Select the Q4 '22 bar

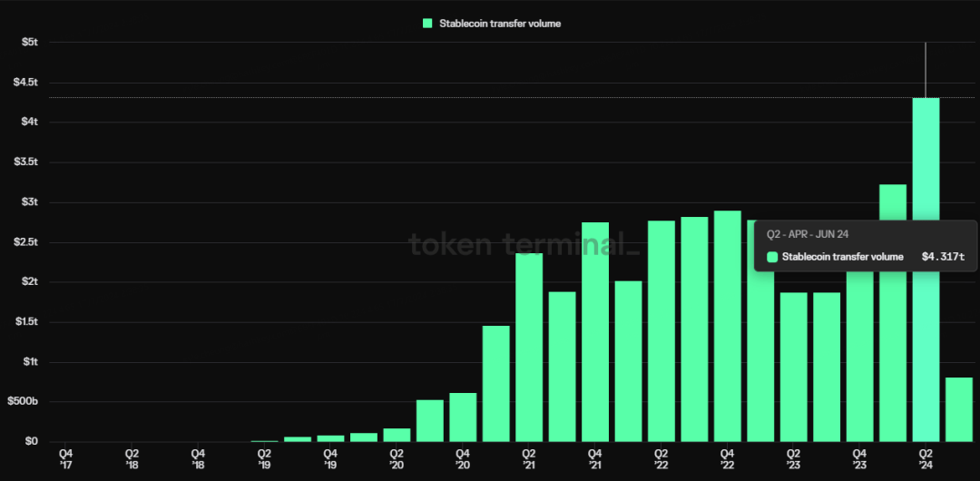tap(728, 326)
